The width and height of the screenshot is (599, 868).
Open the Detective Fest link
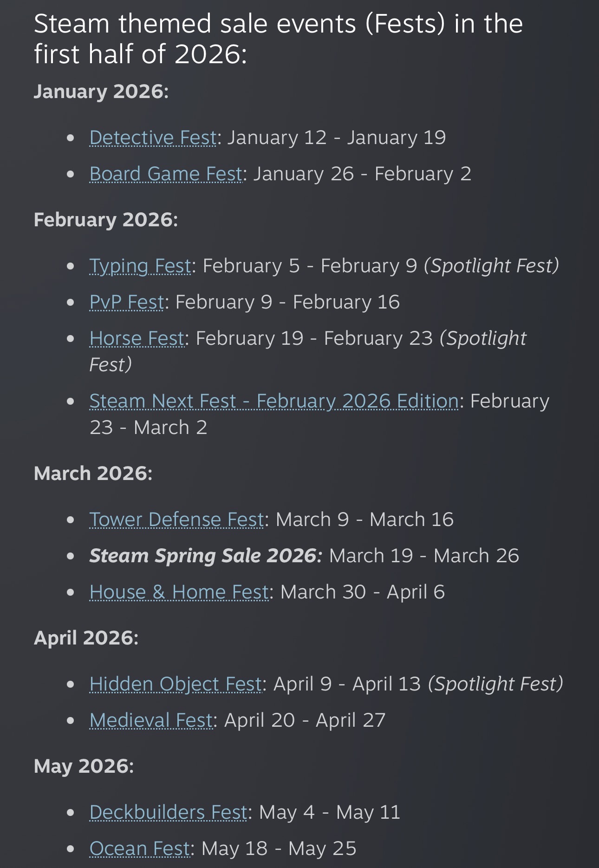pyautogui.click(x=153, y=138)
